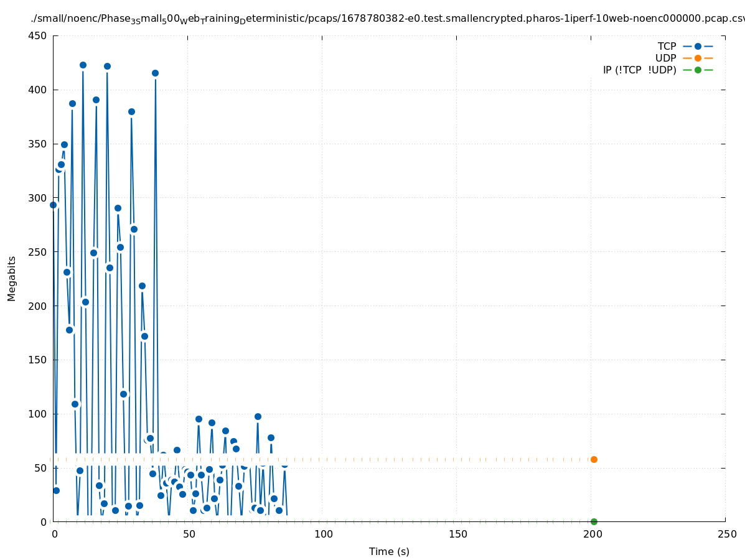Click the first TCP data point at time zero
Viewport: 745px width, 560px height.
pos(53,205)
